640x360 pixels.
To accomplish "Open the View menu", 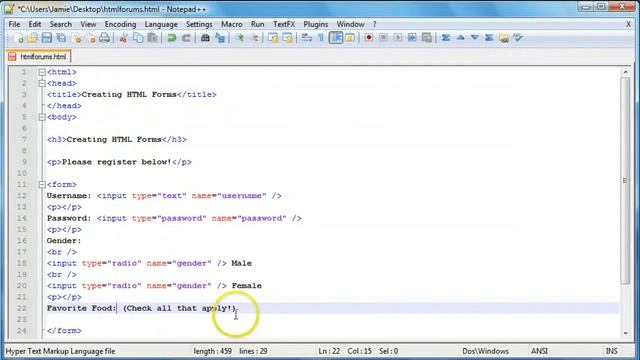I will 88,24.
